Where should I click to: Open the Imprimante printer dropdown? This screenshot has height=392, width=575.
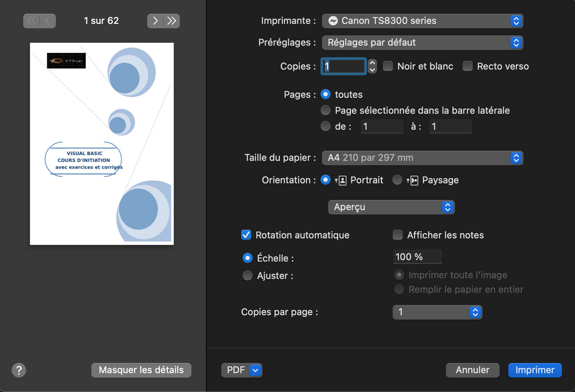pyautogui.click(x=422, y=21)
